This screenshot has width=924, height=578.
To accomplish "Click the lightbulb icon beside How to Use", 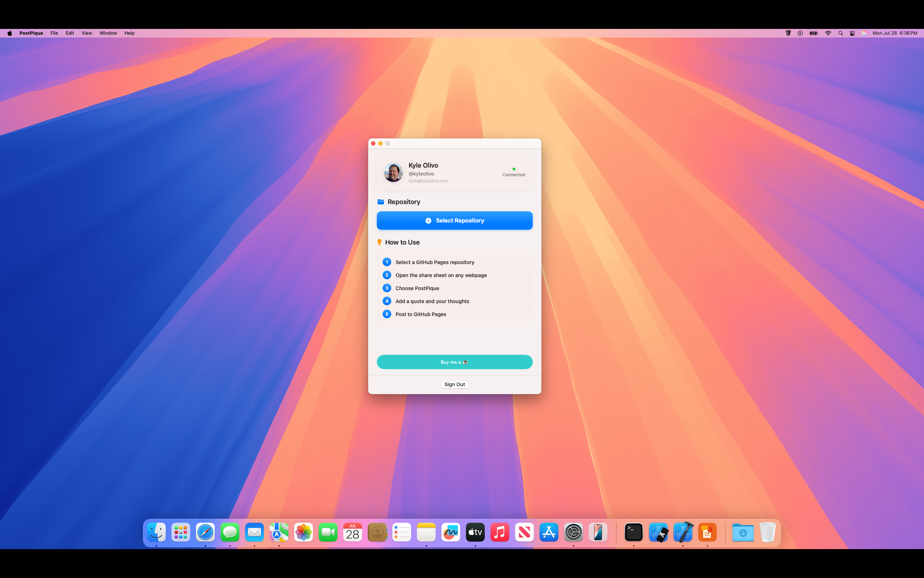I will pyautogui.click(x=380, y=242).
